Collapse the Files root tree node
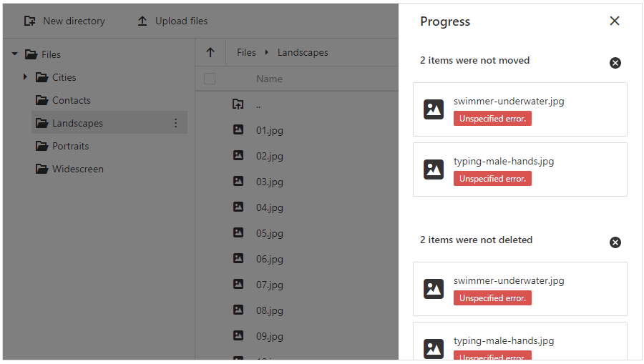The height and width of the screenshot is (364, 644). coord(15,54)
